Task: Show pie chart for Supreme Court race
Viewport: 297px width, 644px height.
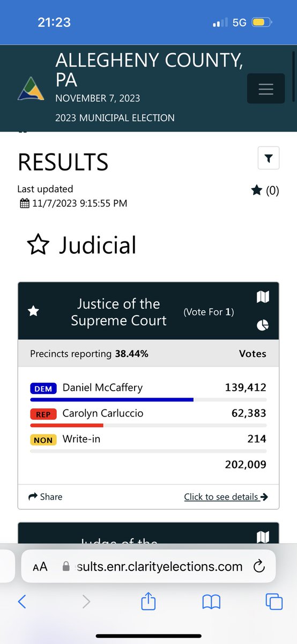Action: pyautogui.click(x=263, y=325)
